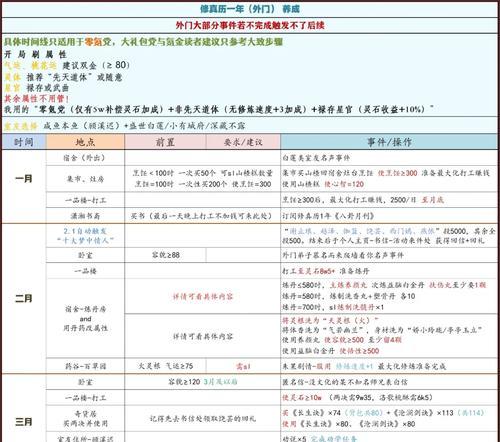Select the location cell "宿舍（外出）"
This screenshot has width=500, height=442.
84,158
